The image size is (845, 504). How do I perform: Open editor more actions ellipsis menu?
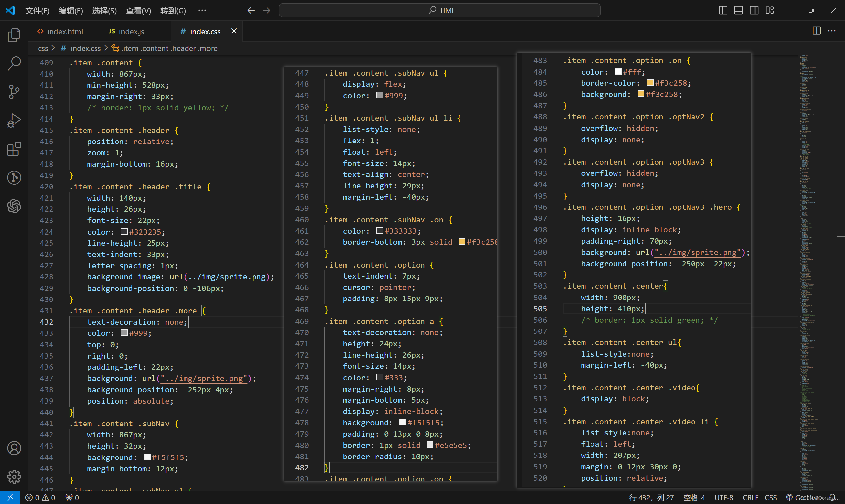tap(832, 31)
